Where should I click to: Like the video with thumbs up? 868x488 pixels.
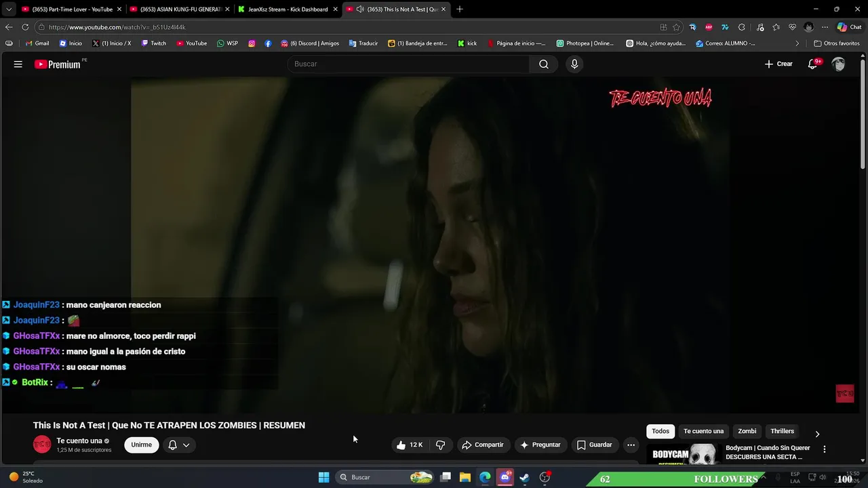tap(410, 445)
